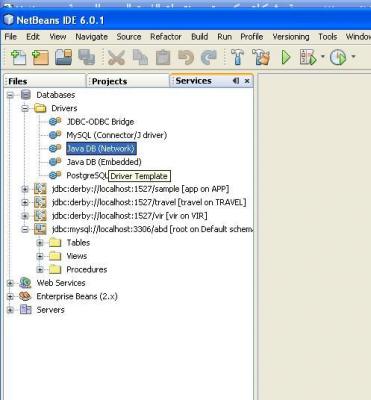
Task: Open the Versioning menu
Action: coord(291,37)
